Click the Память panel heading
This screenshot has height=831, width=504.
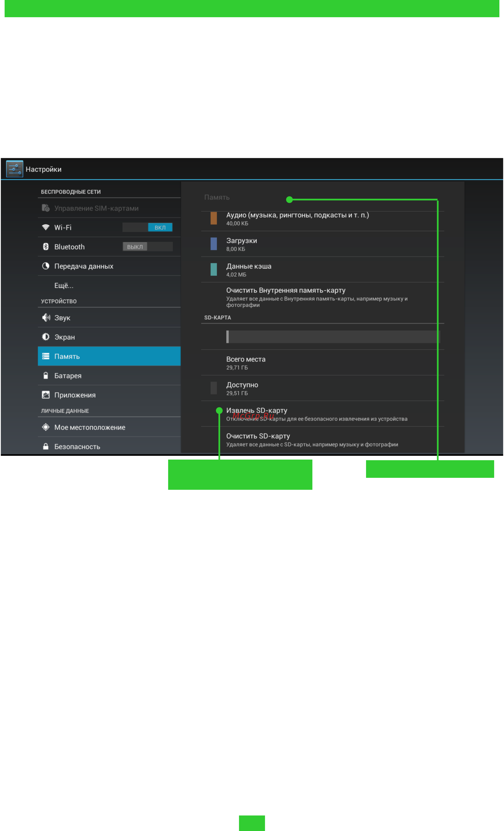[x=217, y=197]
